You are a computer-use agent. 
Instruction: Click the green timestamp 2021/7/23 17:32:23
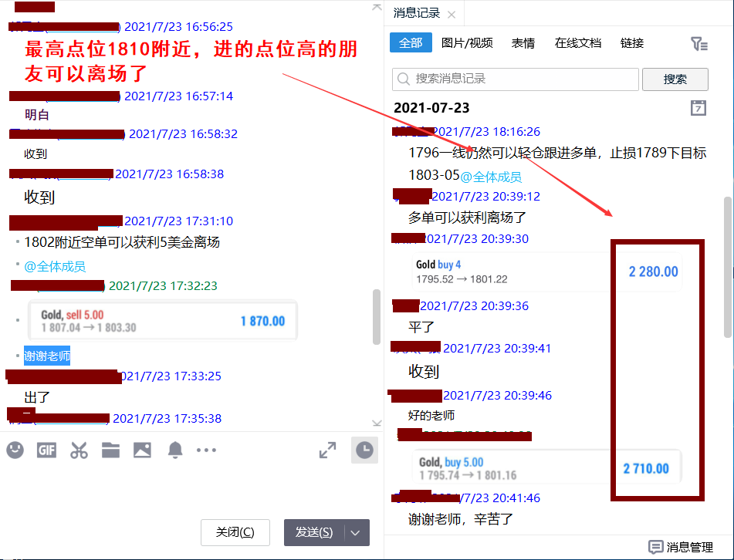[x=163, y=285]
